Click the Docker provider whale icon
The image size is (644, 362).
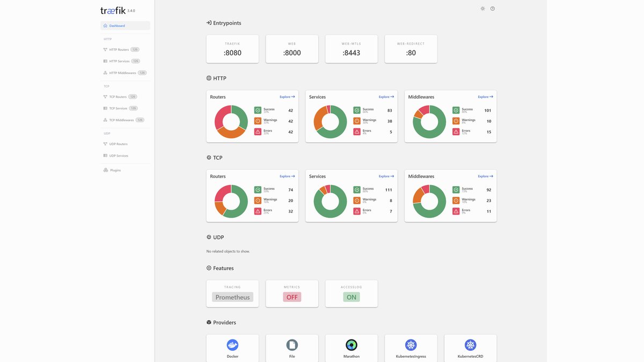coord(232,345)
